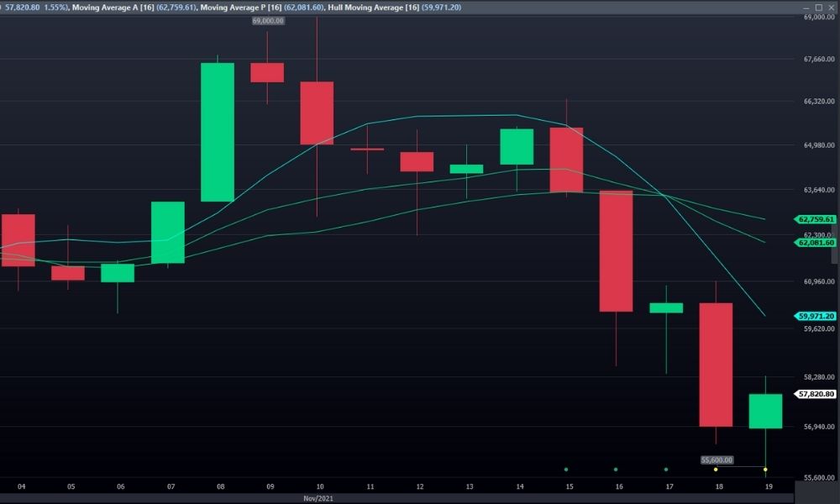
Task: Select the green candle for day 19
Action: (x=765, y=412)
